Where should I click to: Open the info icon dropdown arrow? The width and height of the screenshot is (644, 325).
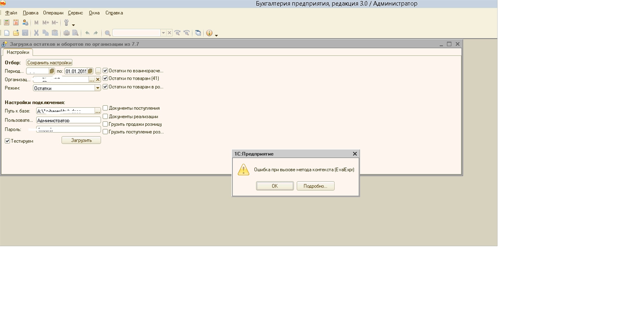tap(216, 35)
